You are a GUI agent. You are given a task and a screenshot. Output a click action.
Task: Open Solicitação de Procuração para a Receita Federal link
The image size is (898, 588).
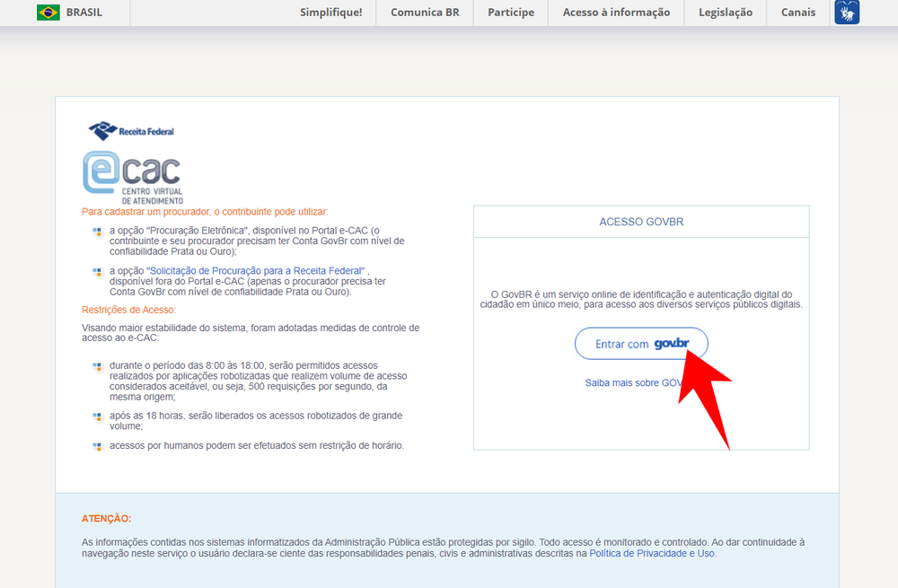pos(255,271)
